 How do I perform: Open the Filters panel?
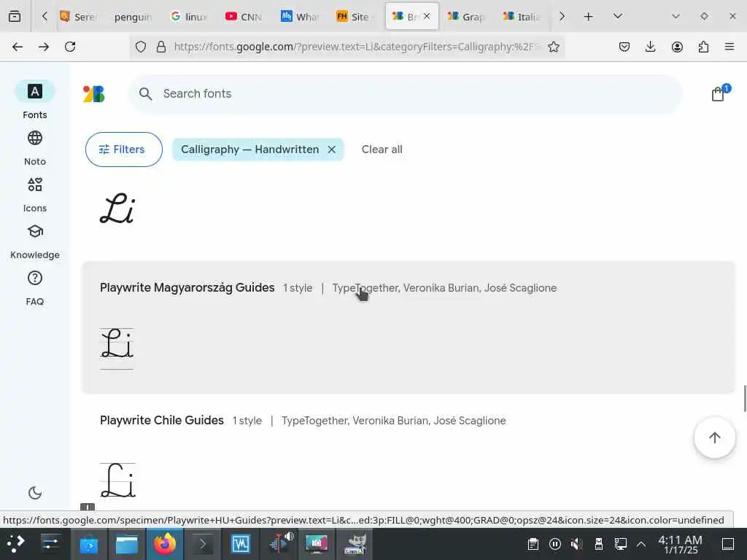(124, 149)
